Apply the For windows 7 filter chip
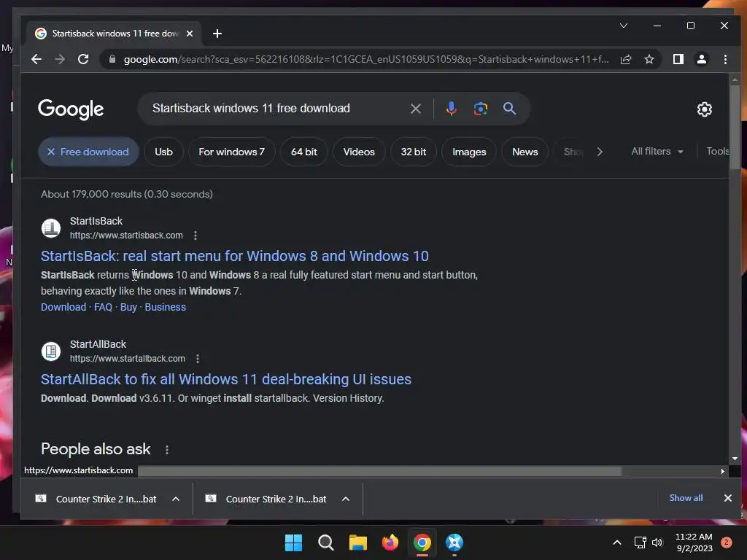This screenshot has width=747, height=560. (231, 152)
